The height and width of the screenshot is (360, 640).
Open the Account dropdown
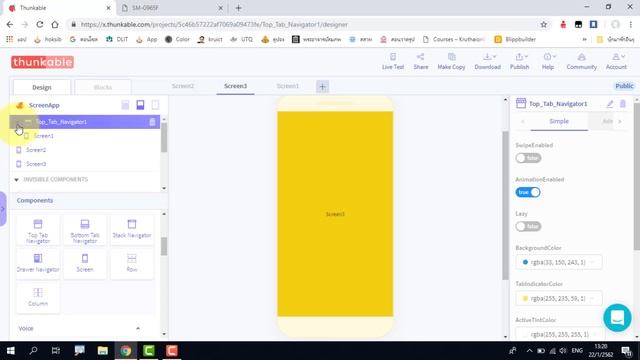(616, 61)
